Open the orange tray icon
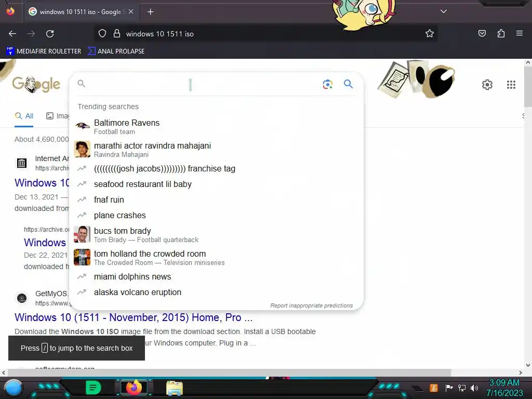532x399 pixels. point(434,388)
